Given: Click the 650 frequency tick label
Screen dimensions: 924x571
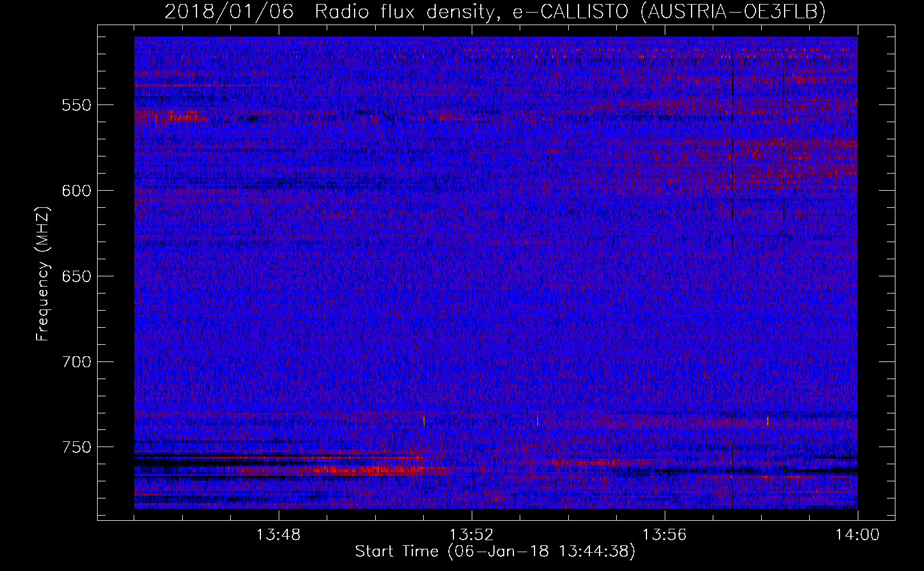Looking at the screenshot, I should pyautogui.click(x=76, y=276).
